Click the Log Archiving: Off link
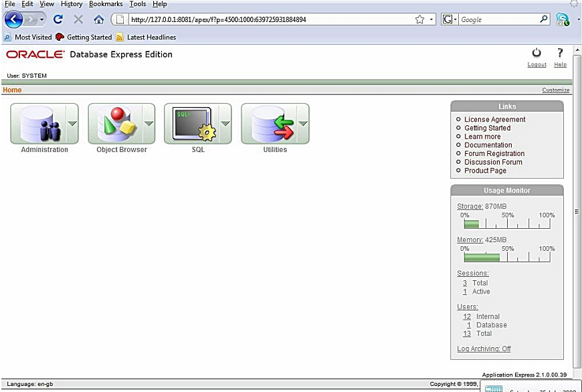The width and height of the screenshot is (582, 392). [484, 349]
